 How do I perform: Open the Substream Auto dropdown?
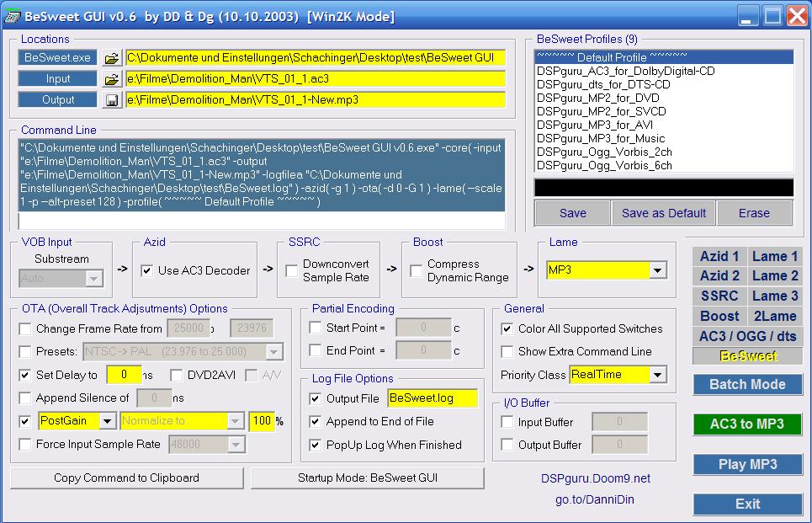(93, 279)
